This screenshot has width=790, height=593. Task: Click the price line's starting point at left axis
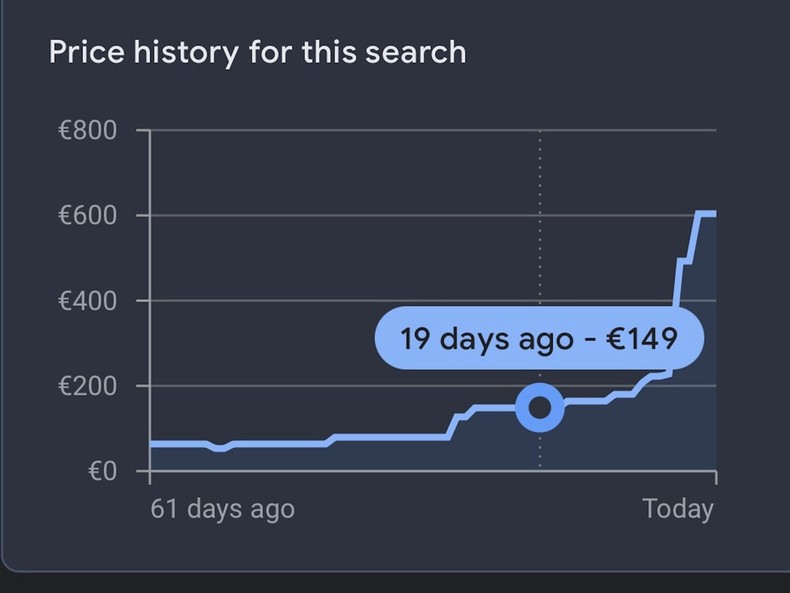[152, 443]
